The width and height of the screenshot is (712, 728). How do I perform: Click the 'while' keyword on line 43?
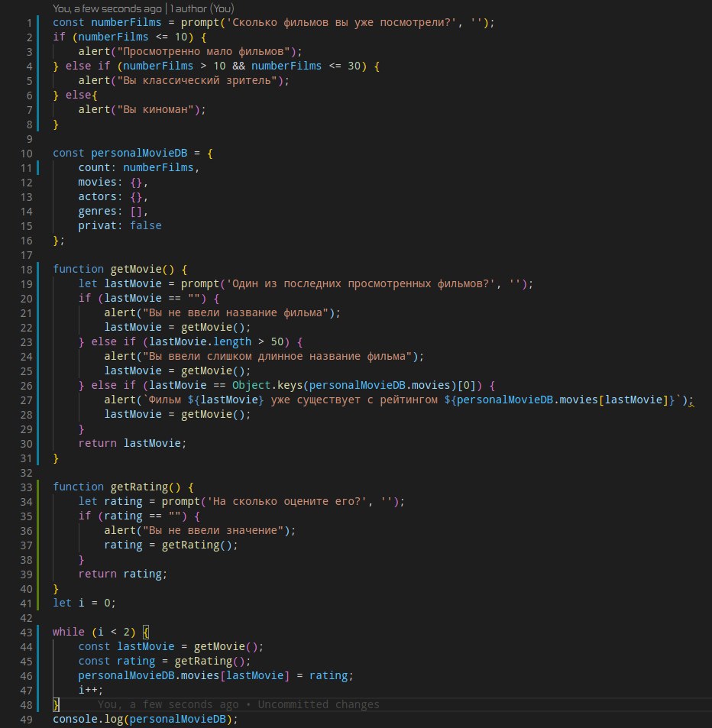click(68, 632)
